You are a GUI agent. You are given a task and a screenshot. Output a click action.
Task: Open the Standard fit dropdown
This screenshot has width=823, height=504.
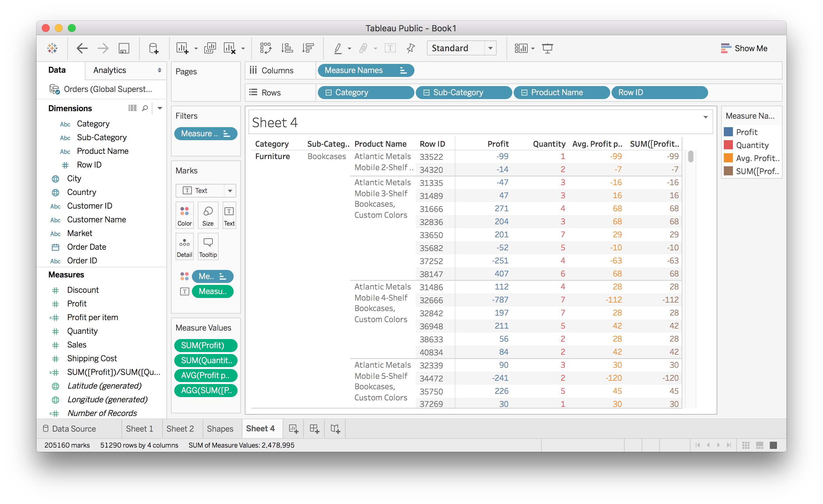pos(490,48)
